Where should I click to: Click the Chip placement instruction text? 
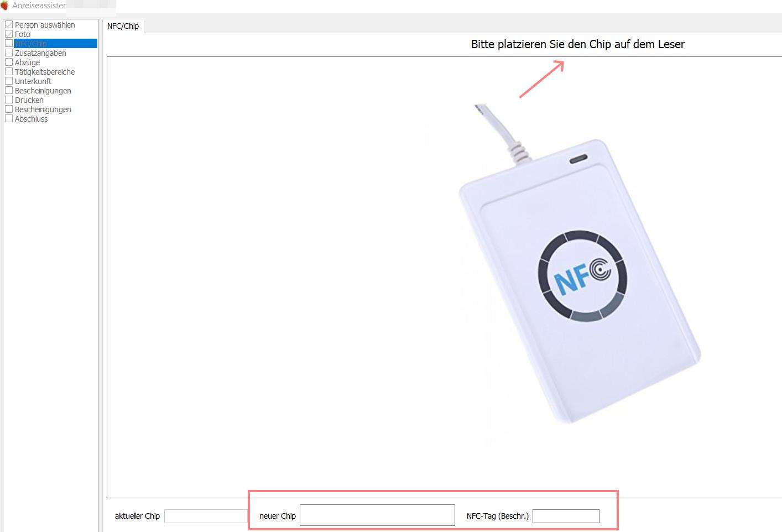point(578,44)
